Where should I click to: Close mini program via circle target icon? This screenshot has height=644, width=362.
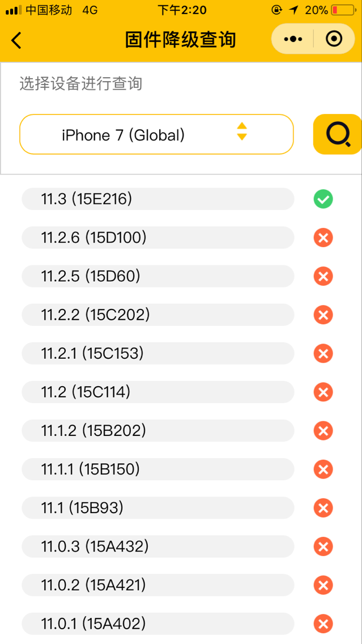coord(334,39)
